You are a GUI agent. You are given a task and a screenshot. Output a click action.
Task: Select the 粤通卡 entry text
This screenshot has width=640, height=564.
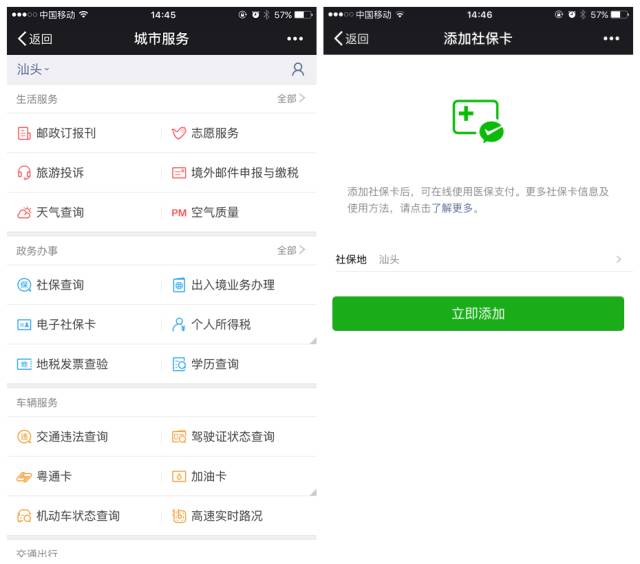pos(54,476)
